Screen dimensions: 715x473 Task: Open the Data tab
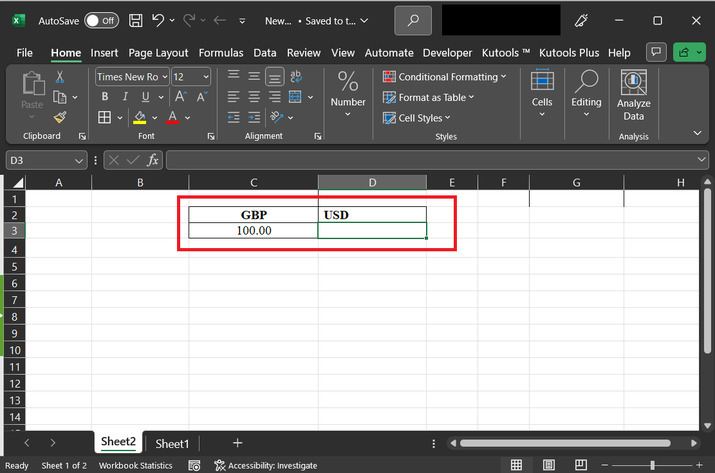pos(264,53)
